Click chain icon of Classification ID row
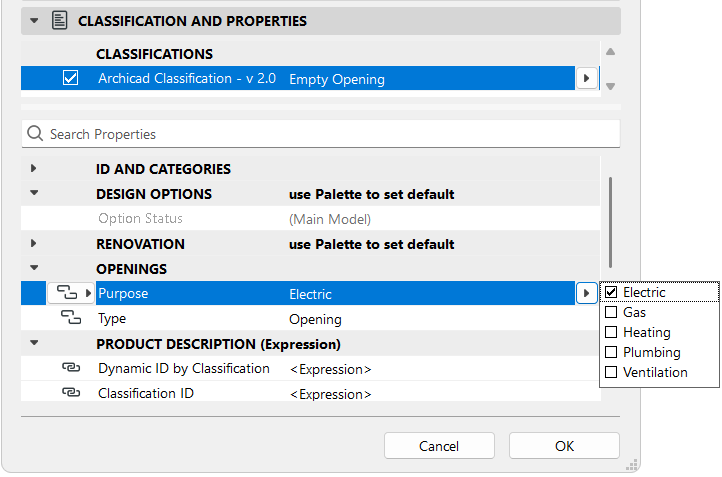 (71, 392)
